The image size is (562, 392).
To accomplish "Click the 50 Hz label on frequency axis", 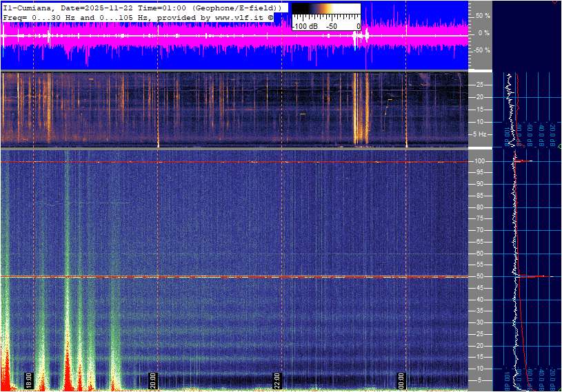I will click(481, 276).
